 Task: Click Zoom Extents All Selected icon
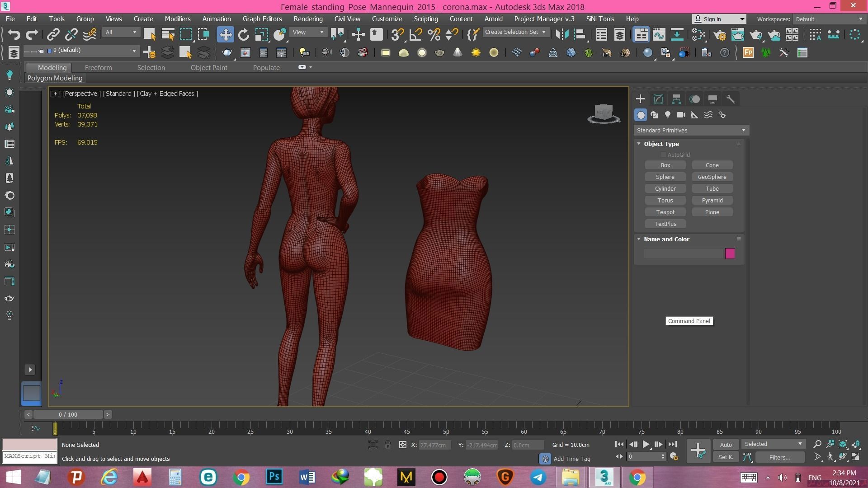[x=856, y=445]
